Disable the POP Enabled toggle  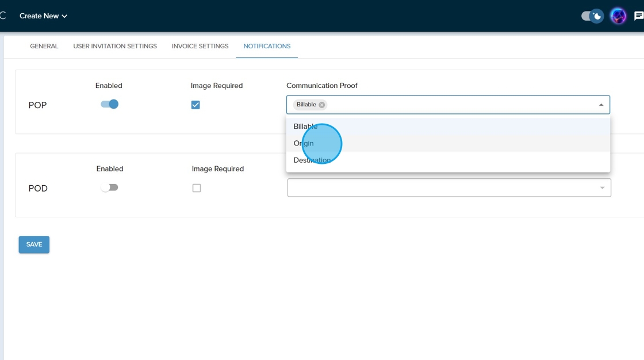[109, 104]
